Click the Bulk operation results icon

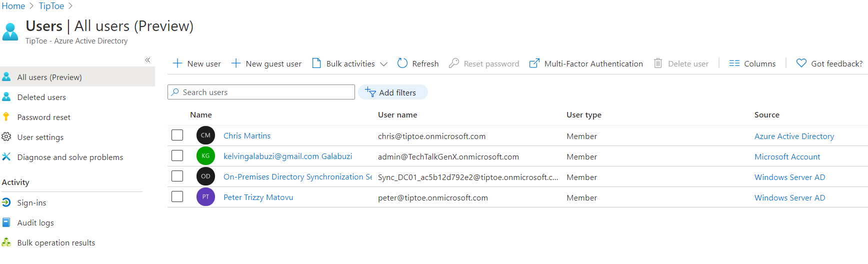click(x=6, y=242)
